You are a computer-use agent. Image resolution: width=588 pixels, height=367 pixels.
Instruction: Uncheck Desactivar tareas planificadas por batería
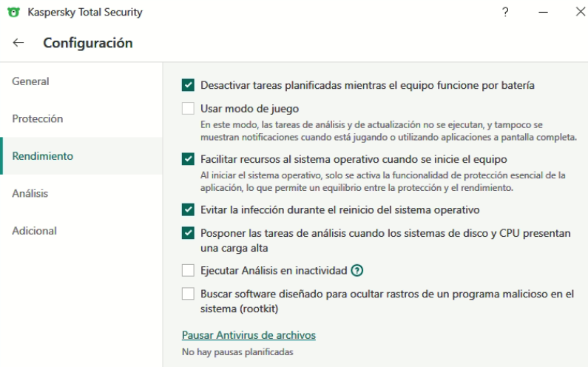click(x=188, y=86)
